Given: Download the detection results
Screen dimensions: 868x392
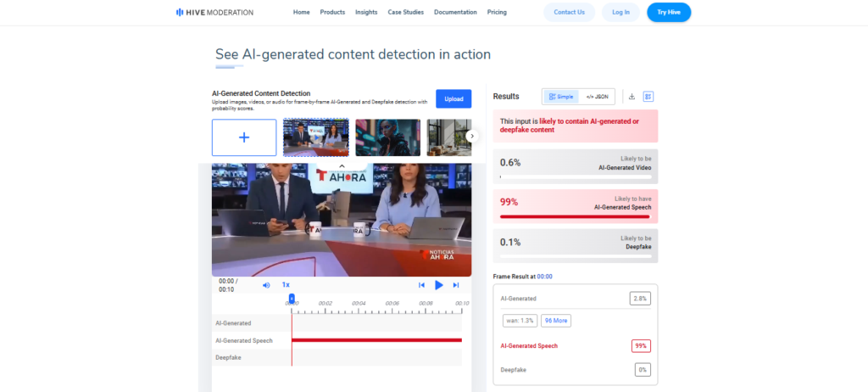Looking at the screenshot, I should point(632,97).
